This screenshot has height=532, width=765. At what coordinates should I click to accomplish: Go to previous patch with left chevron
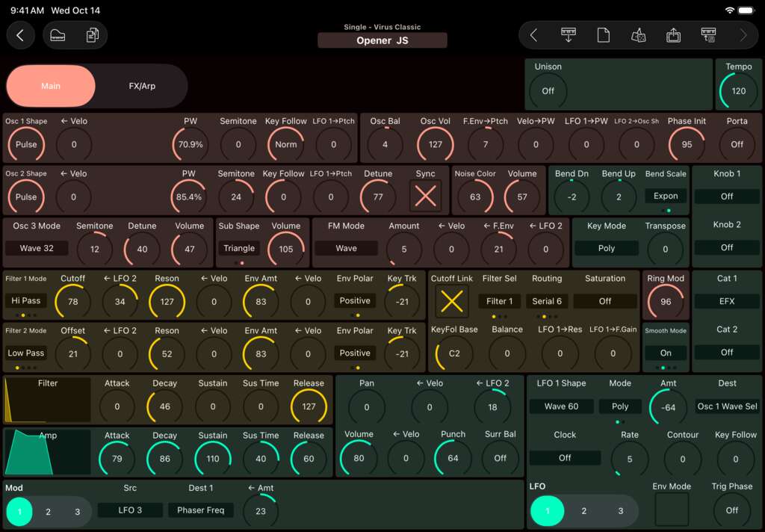coord(533,35)
